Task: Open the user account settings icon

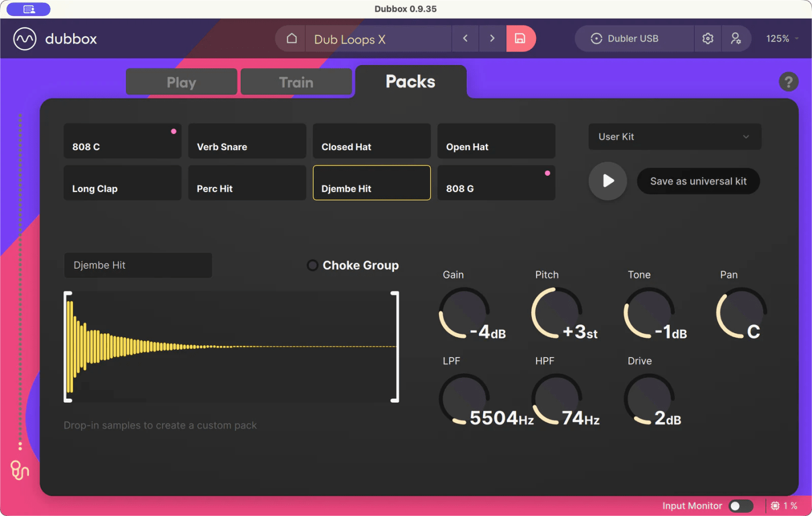Action: [735, 39]
